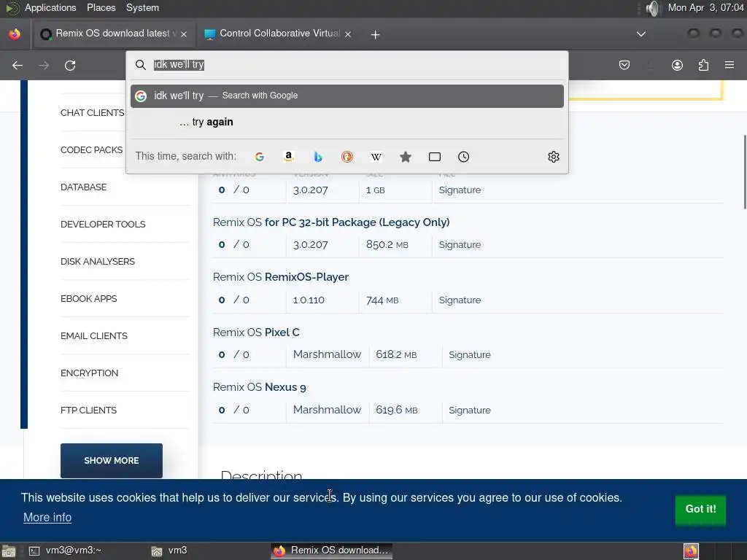The width and height of the screenshot is (747, 560).
Task: Switch to Control Collaborative Virtual tab
Action: point(279,34)
